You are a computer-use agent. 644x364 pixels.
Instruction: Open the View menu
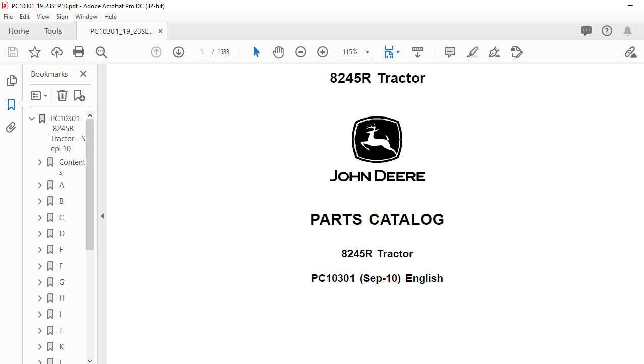click(x=43, y=17)
